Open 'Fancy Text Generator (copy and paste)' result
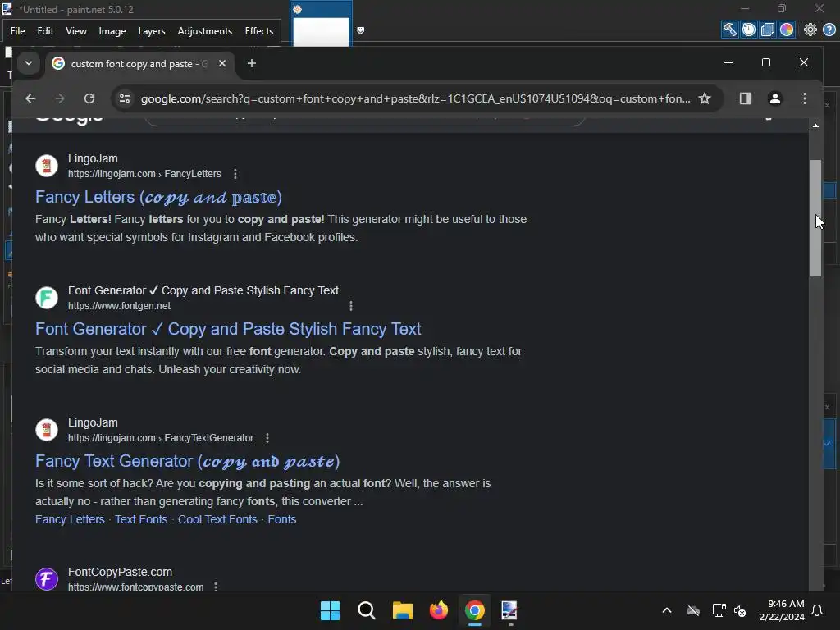This screenshot has width=840, height=630. coord(188,461)
